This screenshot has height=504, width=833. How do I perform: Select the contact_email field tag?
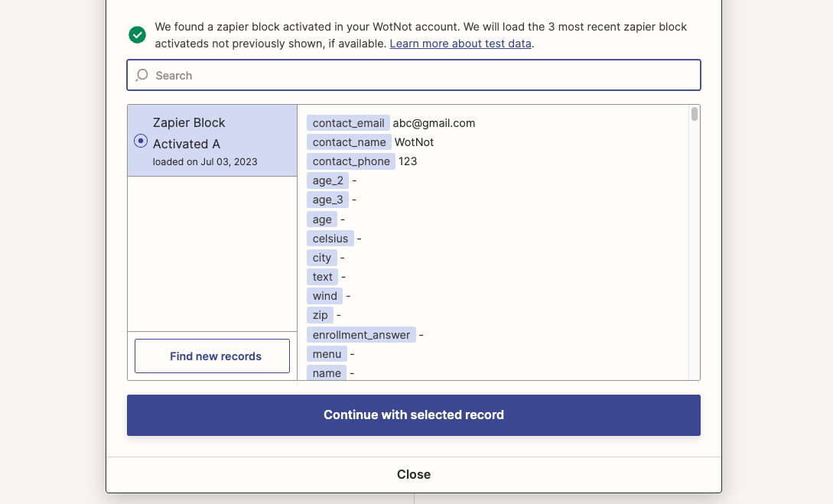point(348,123)
